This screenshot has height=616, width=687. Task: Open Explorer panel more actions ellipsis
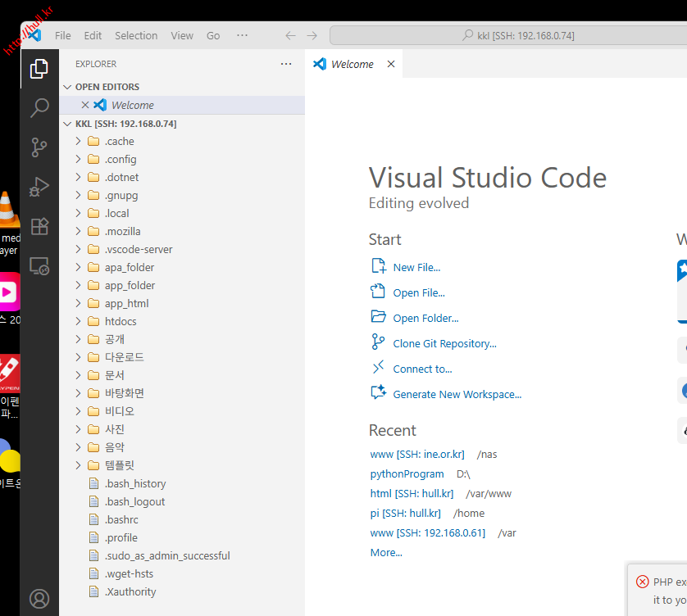285,64
